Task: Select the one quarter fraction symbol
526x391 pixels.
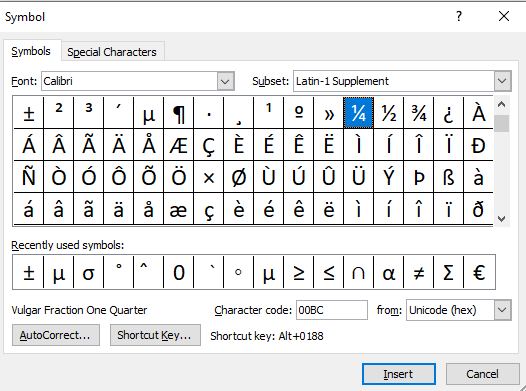Action: pyautogui.click(x=358, y=113)
